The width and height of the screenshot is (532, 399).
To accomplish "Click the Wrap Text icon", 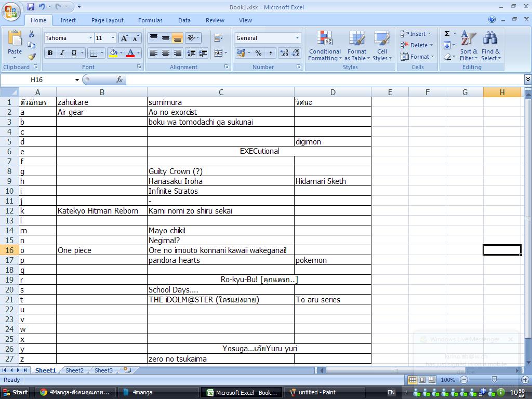I will (x=218, y=38).
